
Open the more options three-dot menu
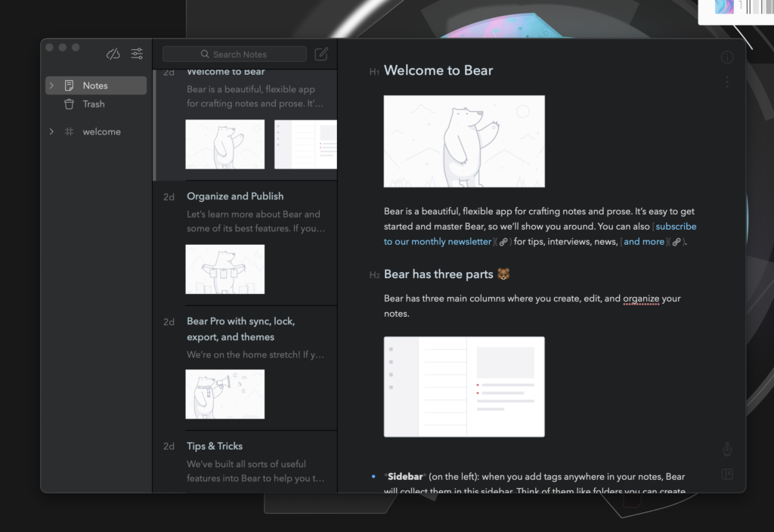tap(726, 82)
